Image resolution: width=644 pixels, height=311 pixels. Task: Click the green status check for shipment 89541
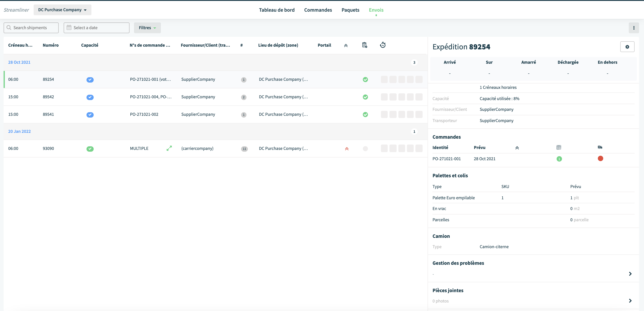tap(365, 115)
